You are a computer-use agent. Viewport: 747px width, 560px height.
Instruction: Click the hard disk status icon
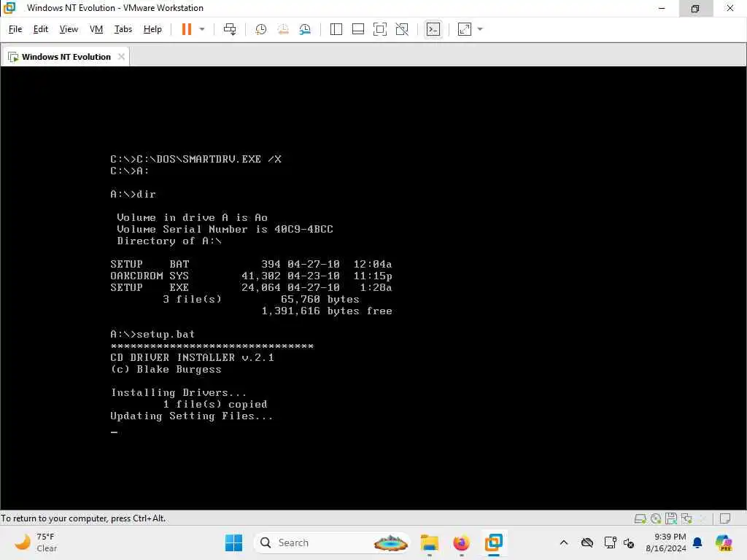(x=640, y=518)
